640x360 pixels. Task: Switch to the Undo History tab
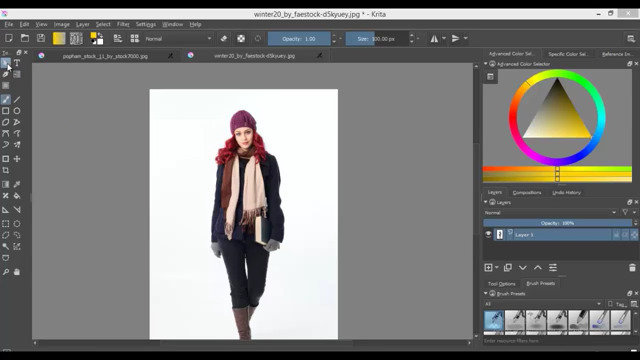566,192
